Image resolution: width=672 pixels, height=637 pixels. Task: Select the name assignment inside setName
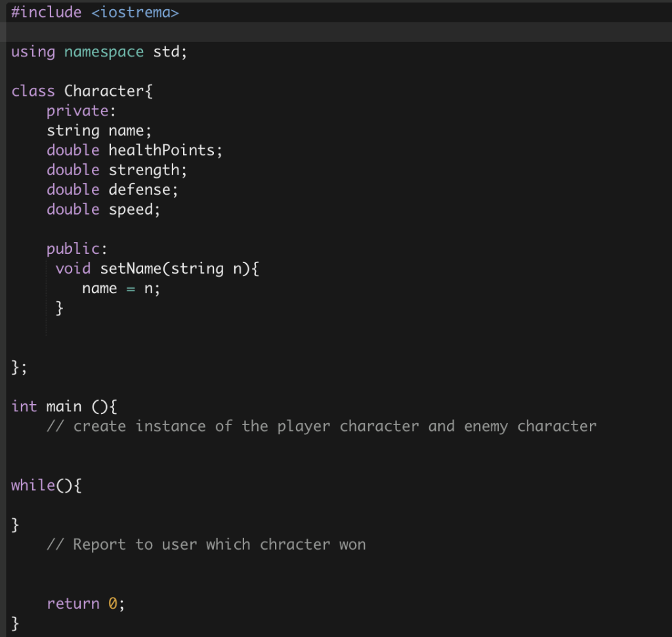[121, 287]
